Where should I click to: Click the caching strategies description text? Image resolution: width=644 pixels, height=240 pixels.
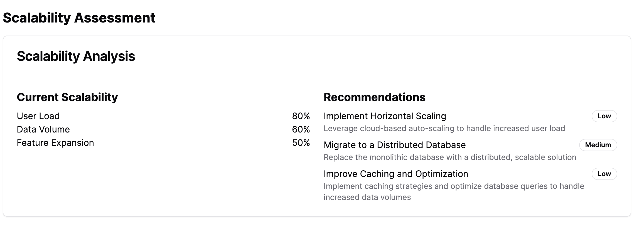[454, 186]
